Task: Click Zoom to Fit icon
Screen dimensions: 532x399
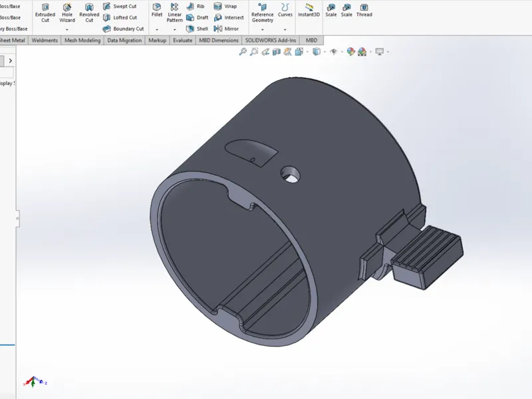Action: point(243,52)
